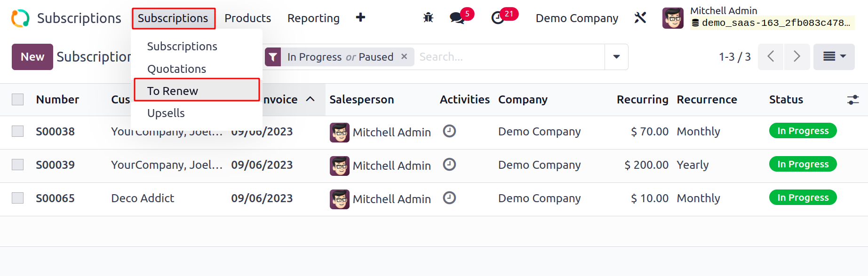Check the S00038 row checkbox
Screen dimensions: 868x276
[18, 131]
